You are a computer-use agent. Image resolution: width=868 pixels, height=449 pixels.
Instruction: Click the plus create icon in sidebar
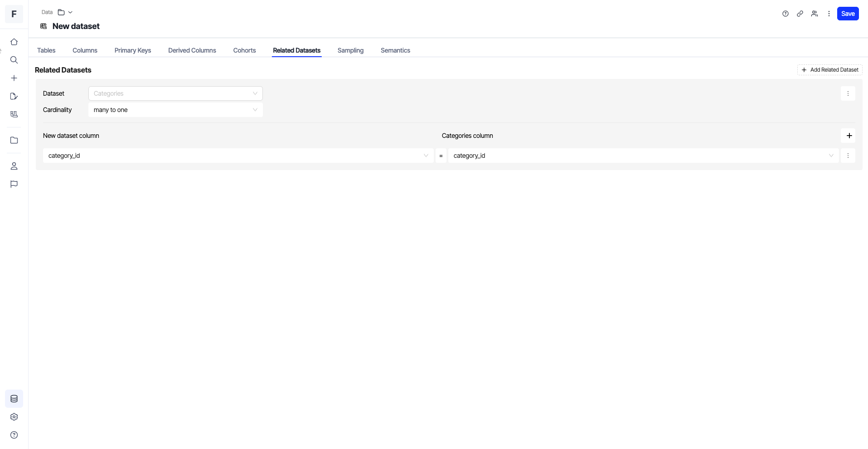(14, 78)
